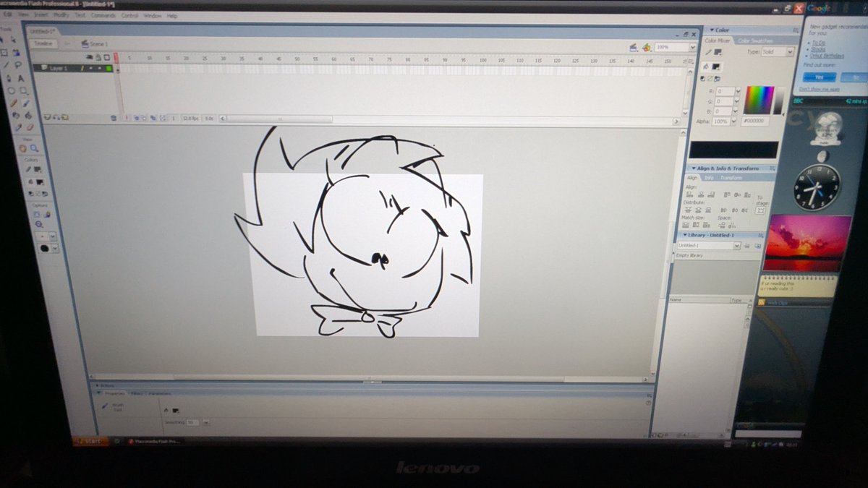Click Don't show me again link
Screen dimensions: 868x488
820,89
